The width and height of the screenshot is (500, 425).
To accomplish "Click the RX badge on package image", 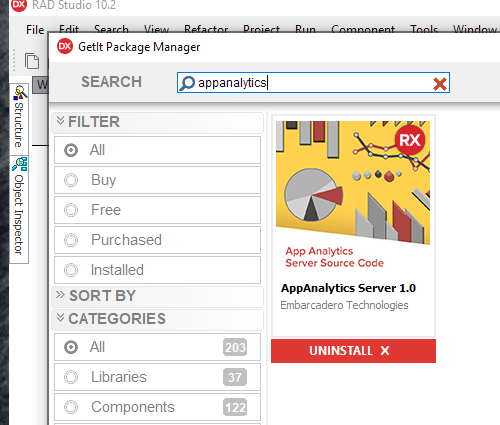I will point(410,140).
